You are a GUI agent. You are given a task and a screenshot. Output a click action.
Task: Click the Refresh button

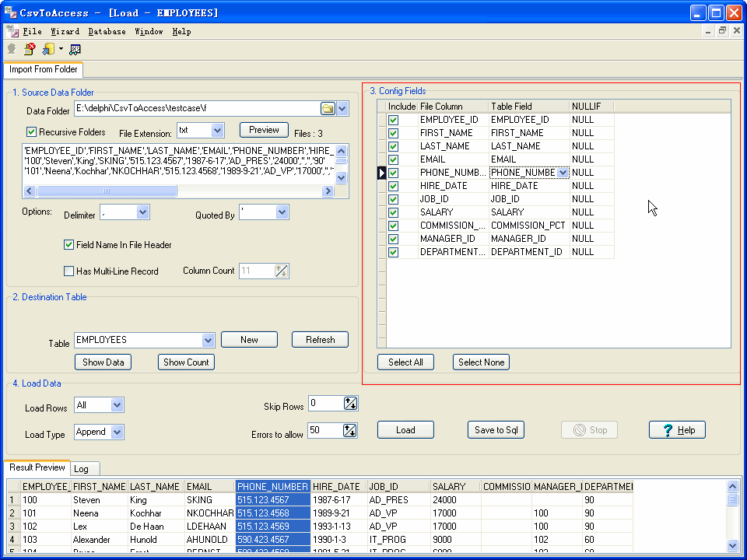coord(320,340)
